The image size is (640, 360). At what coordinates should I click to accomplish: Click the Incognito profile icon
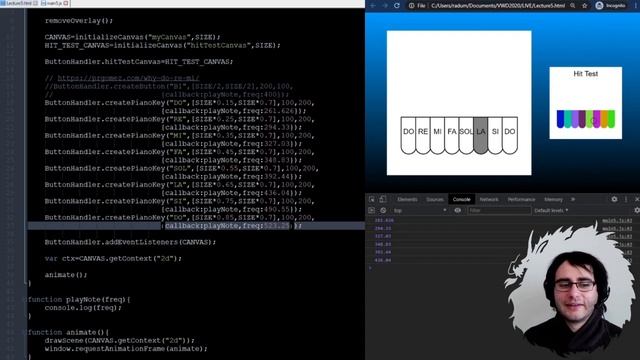[x=599, y=5]
